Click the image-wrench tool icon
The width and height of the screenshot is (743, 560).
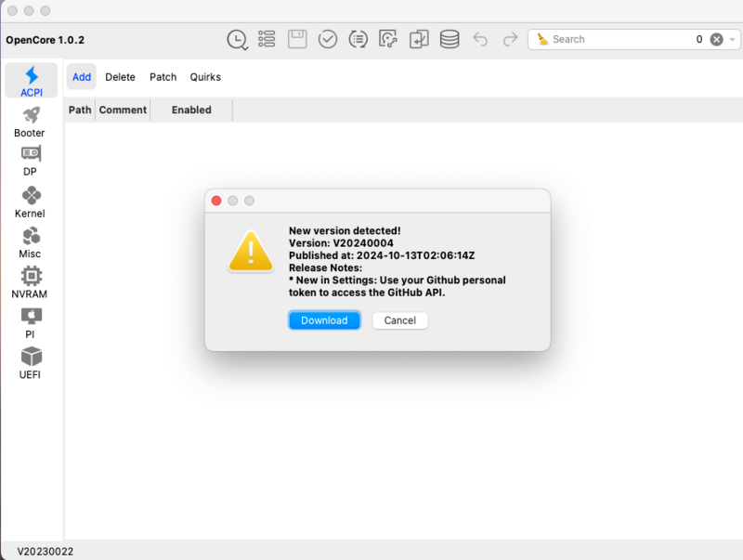(x=388, y=39)
